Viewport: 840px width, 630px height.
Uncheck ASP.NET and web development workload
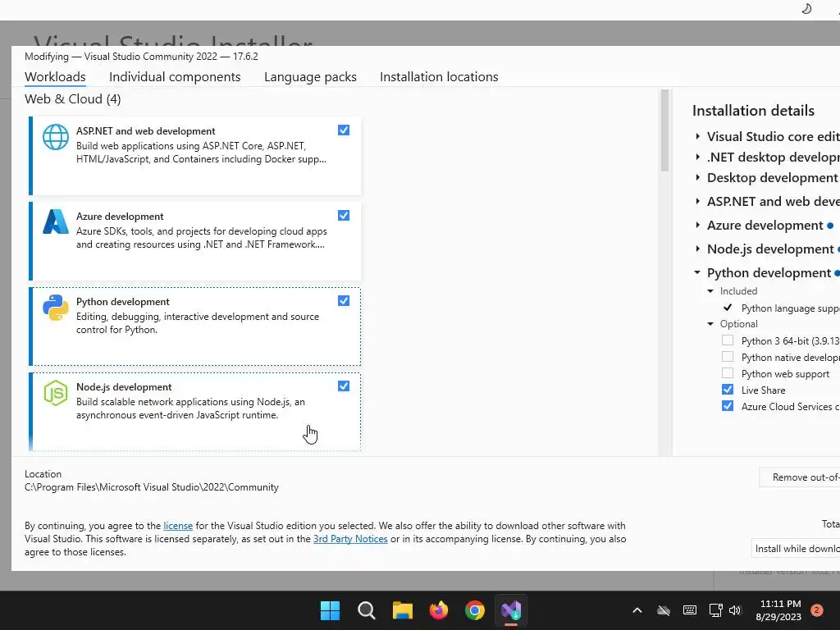coord(344,130)
